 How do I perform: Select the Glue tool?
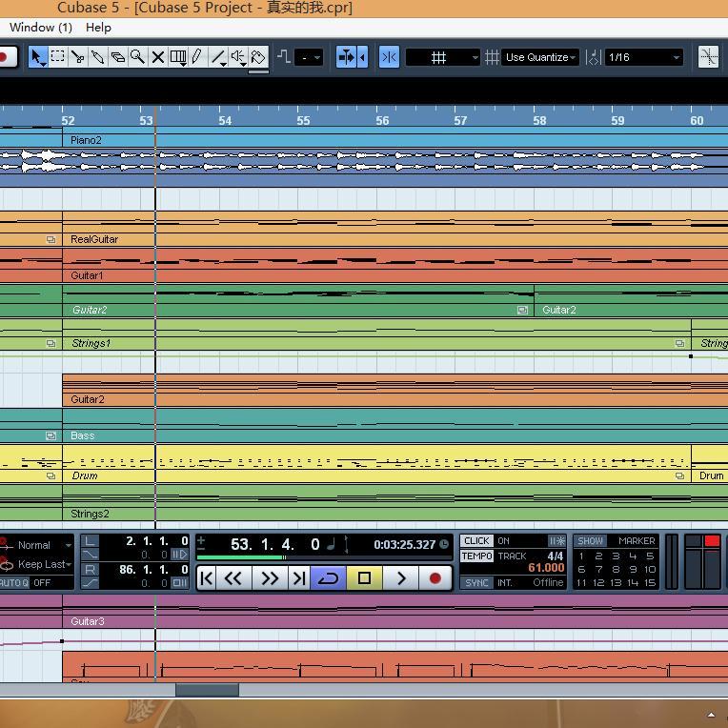(x=97, y=57)
